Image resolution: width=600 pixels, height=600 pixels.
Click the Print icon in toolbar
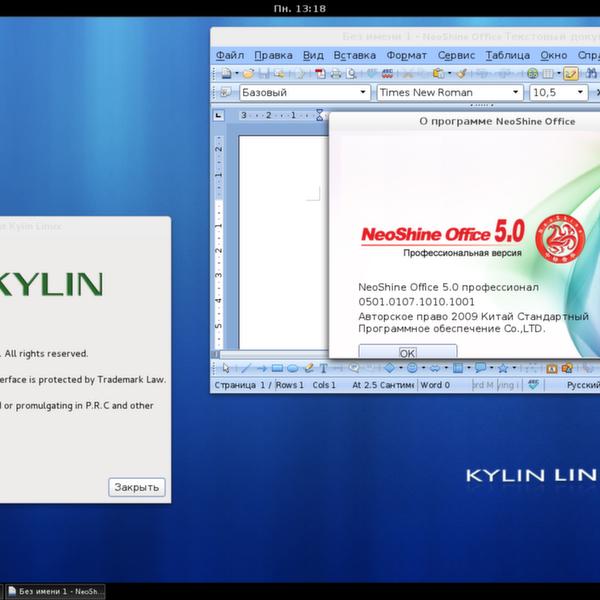click(333, 73)
